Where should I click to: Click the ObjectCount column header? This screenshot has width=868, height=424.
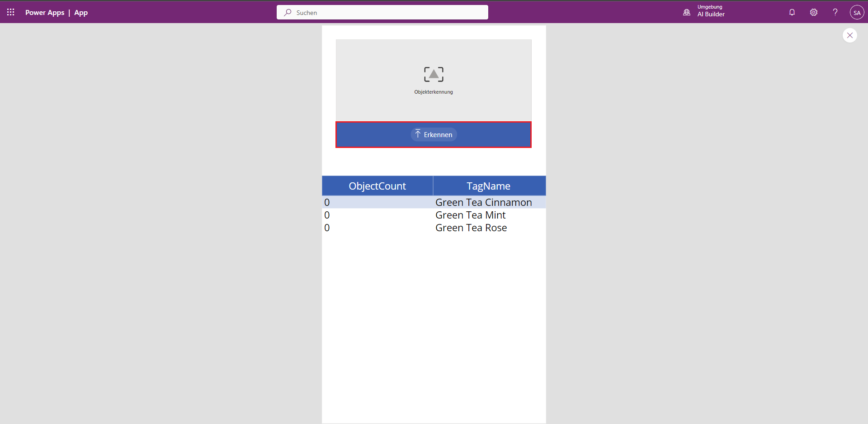click(x=377, y=186)
